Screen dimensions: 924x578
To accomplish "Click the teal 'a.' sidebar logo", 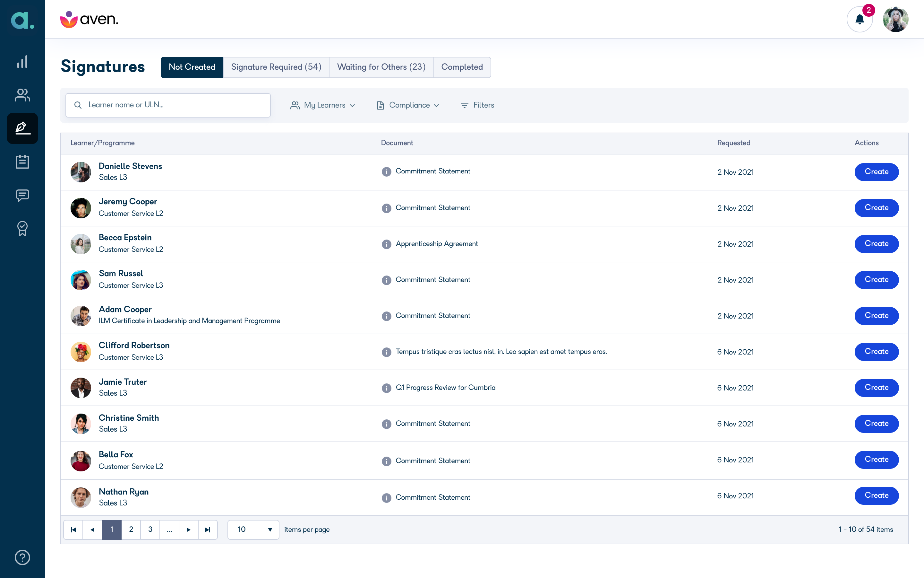I will [22, 20].
